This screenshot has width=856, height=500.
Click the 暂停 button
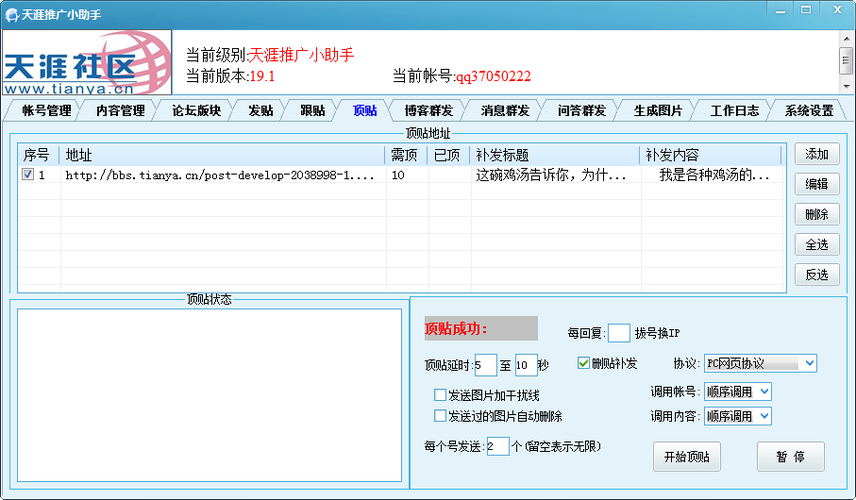[x=790, y=456]
